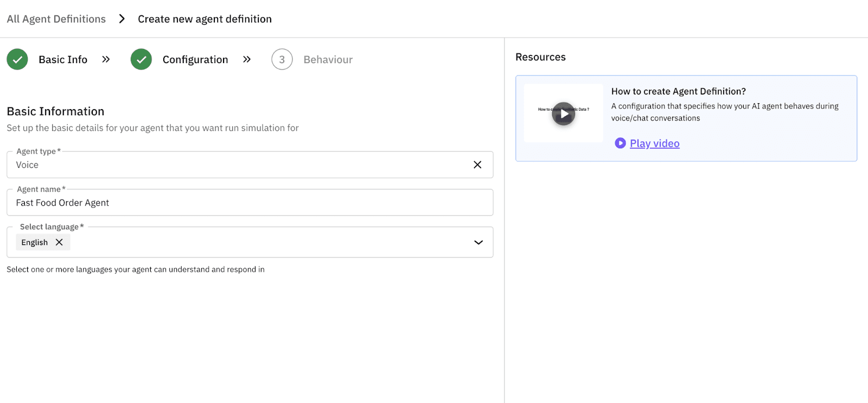Image resolution: width=868 pixels, height=403 pixels.
Task: Navigate back to All Agent Definitions
Action: click(56, 19)
